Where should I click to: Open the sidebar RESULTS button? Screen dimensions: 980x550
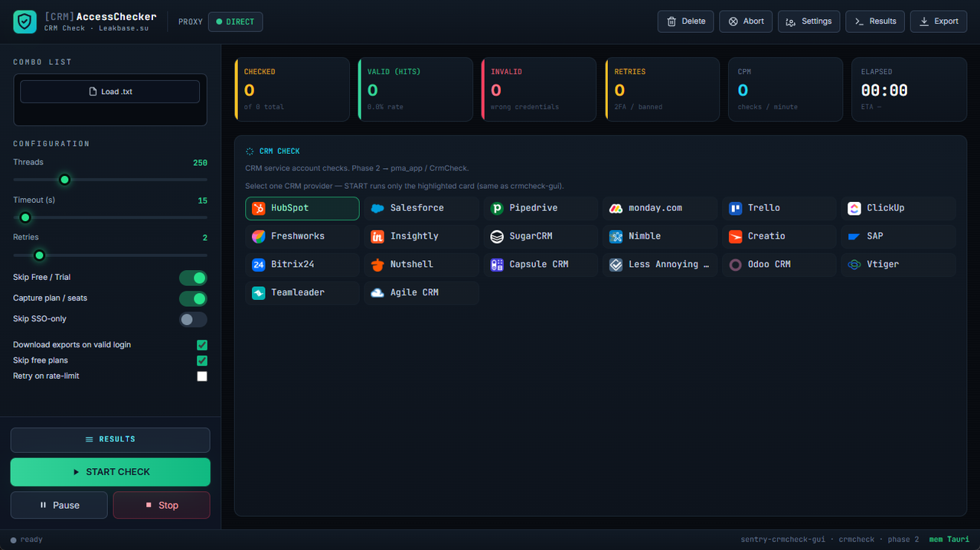click(110, 439)
